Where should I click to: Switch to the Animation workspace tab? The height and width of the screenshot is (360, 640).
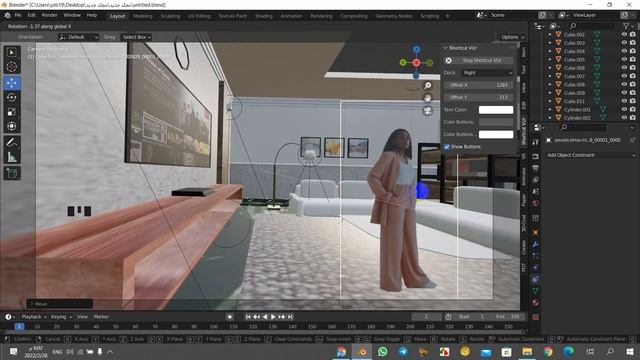tap(291, 16)
